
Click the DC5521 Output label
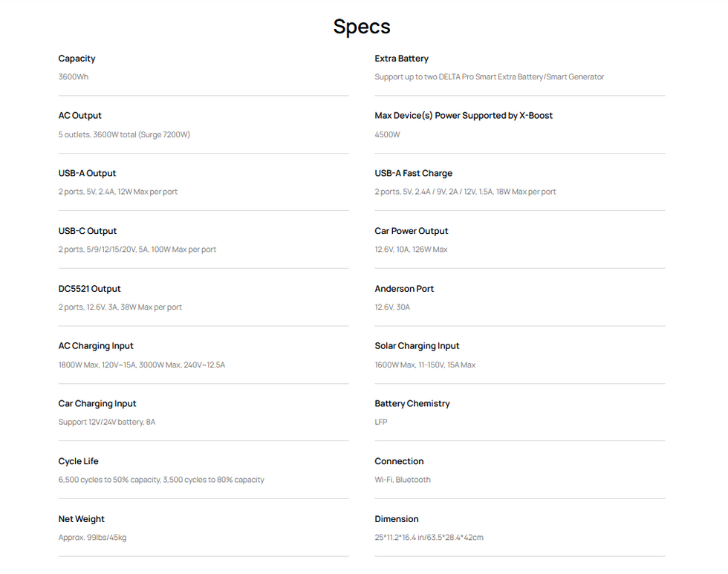[x=89, y=289]
